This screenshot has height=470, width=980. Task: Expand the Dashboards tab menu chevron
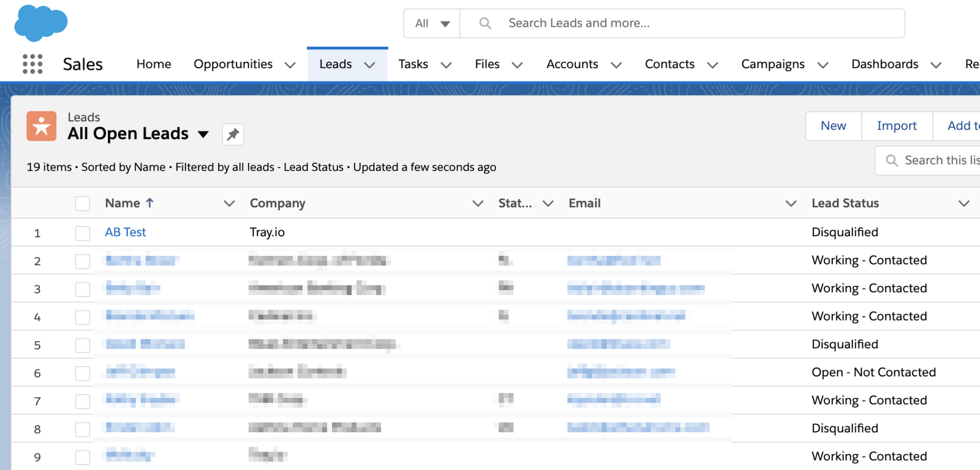(x=936, y=65)
